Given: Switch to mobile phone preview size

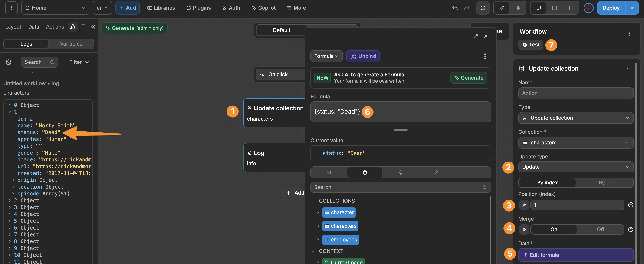Looking at the screenshot, I should pyautogui.click(x=570, y=8).
